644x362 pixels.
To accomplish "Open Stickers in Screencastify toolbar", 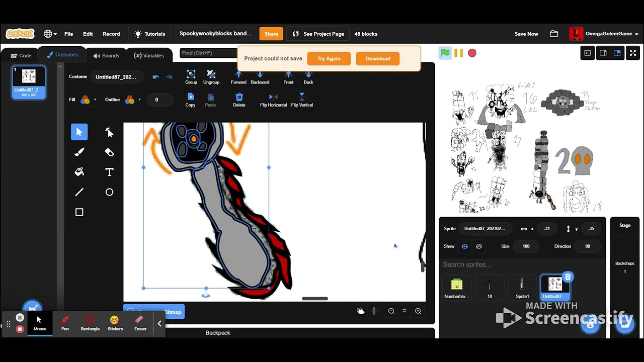I will 115,323.
